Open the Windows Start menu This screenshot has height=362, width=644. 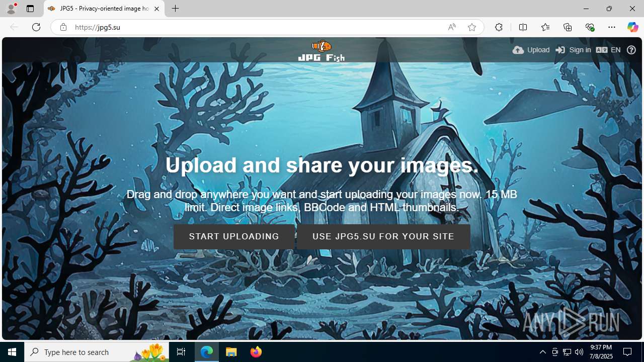pos(12,352)
